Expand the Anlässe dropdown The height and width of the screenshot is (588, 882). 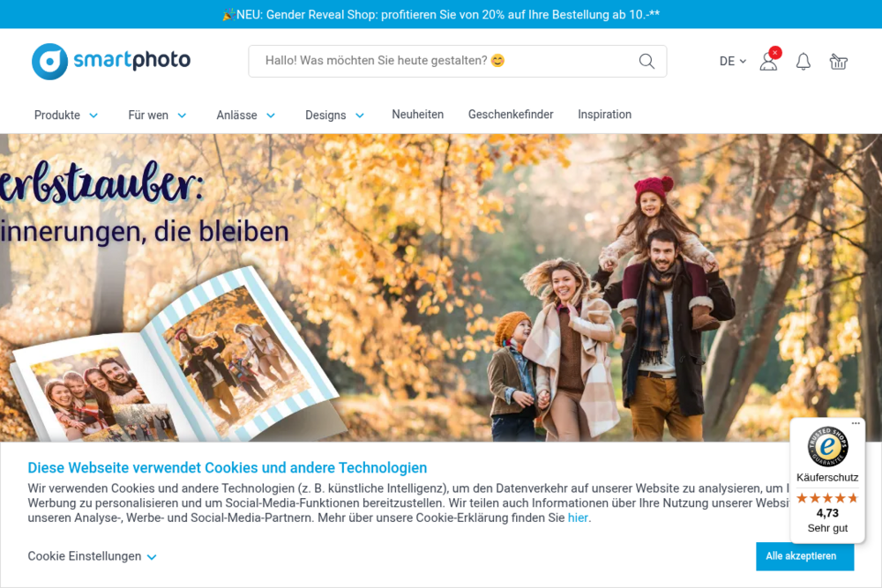pos(246,115)
